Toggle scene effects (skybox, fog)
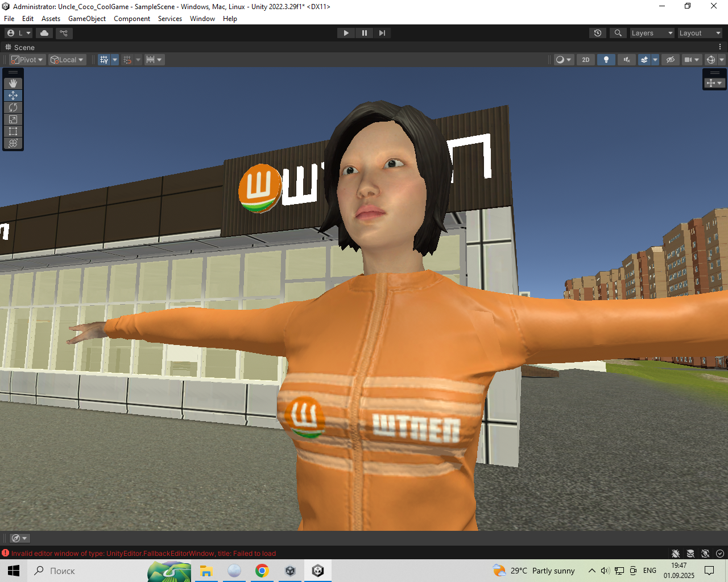 [644, 60]
